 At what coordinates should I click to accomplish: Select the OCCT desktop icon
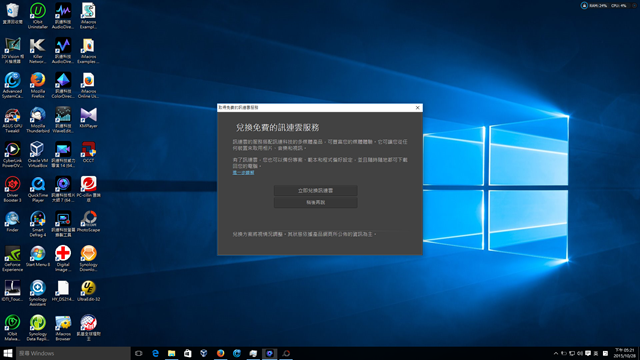click(88, 152)
